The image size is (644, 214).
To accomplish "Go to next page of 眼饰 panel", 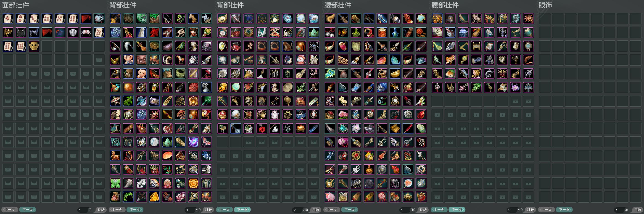I will [564, 209].
